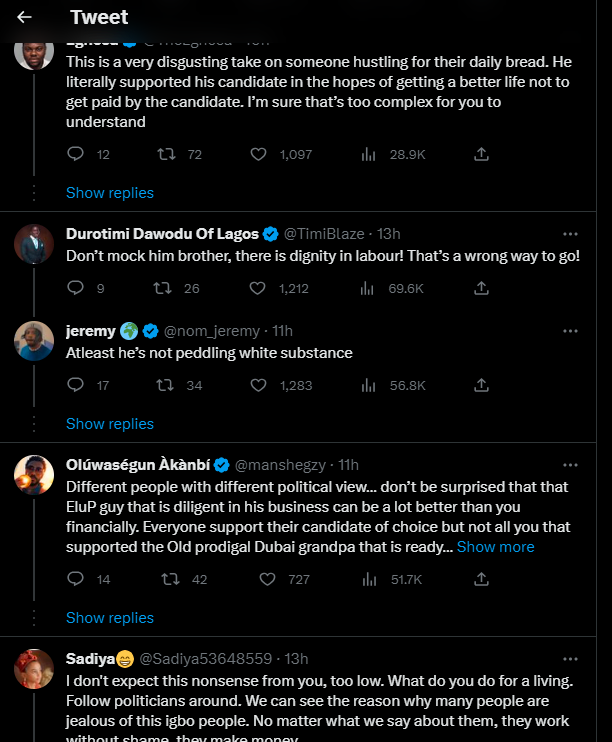The width and height of the screenshot is (612, 742).
Task: Reply to Olúwaségun Àkànbí's tweet
Action: point(75,579)
